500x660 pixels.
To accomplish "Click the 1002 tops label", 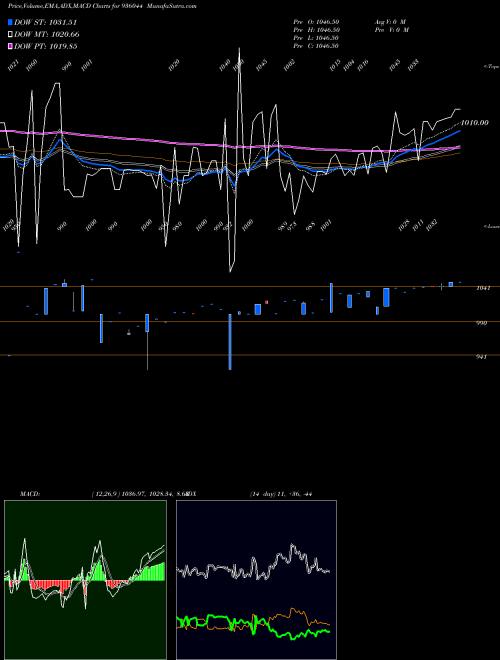I will coord(289,65).
